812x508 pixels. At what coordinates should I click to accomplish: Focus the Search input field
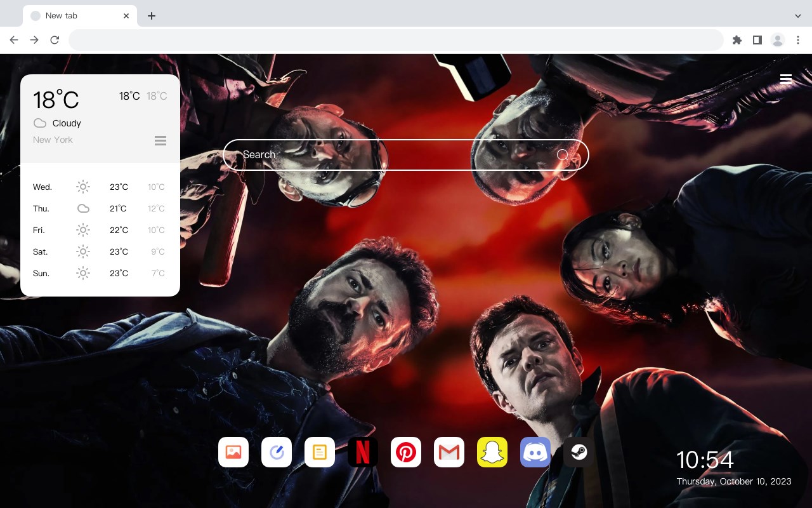pyautogui.click(x=406, y=155)
